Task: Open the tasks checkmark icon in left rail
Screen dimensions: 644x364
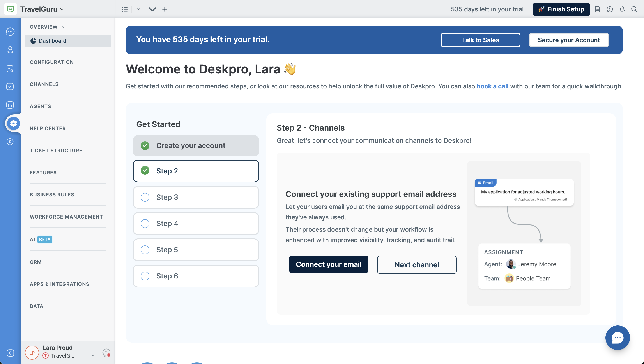Action: pos(10,86)
